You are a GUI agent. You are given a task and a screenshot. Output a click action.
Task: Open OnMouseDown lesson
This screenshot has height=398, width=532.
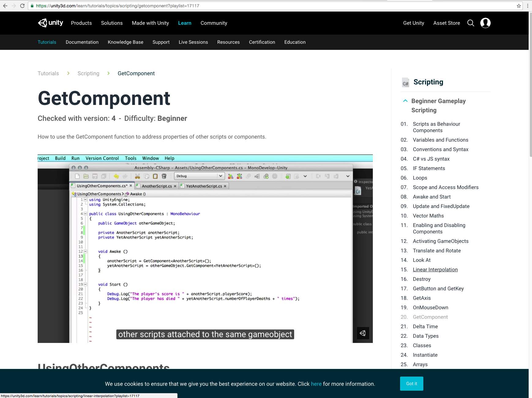(430, 307)
